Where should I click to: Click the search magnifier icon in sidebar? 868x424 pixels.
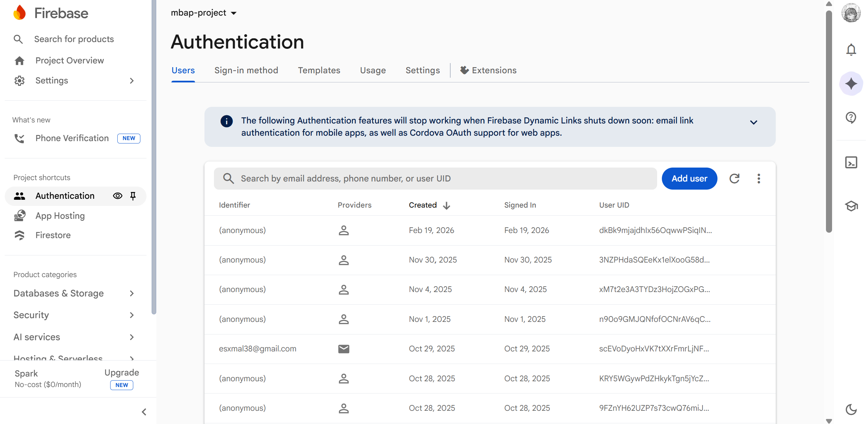[18, 39]
